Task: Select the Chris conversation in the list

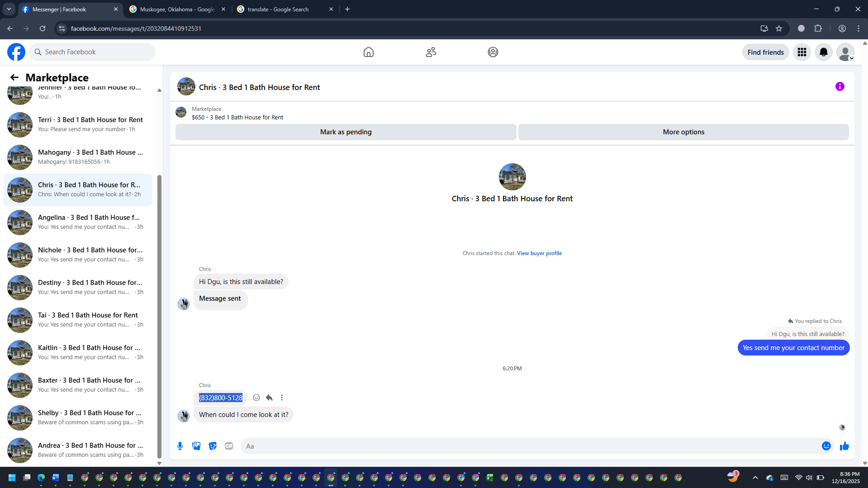Action: [x=78, y=190]
